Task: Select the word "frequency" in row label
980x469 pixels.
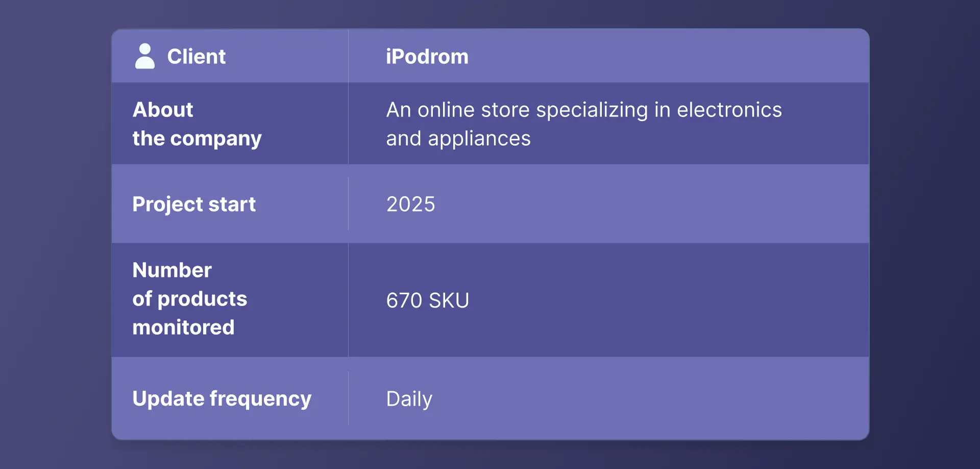Action: [x=260, y=399]
